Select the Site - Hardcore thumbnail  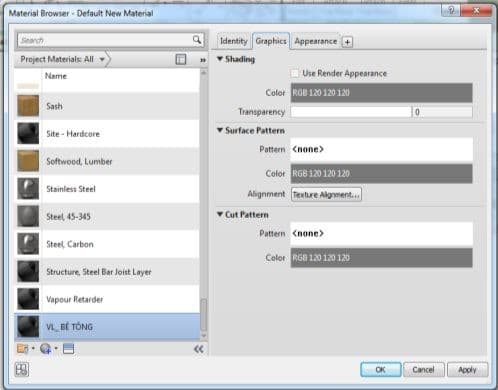28,133
